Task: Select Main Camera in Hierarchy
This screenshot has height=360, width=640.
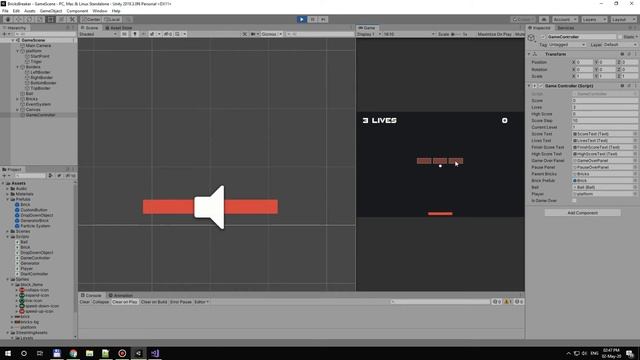Action: [x=38, y=45]
